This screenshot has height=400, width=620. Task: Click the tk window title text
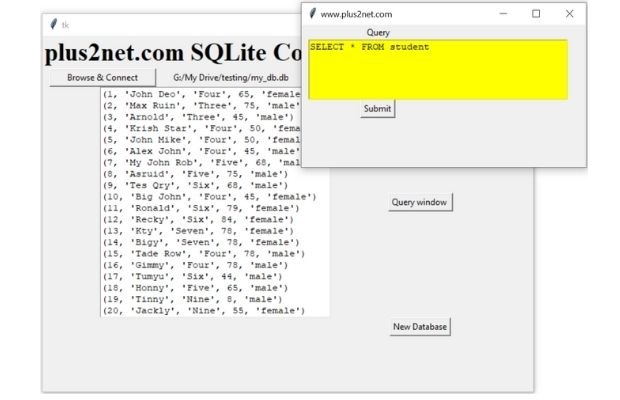(x=65, y=25)
